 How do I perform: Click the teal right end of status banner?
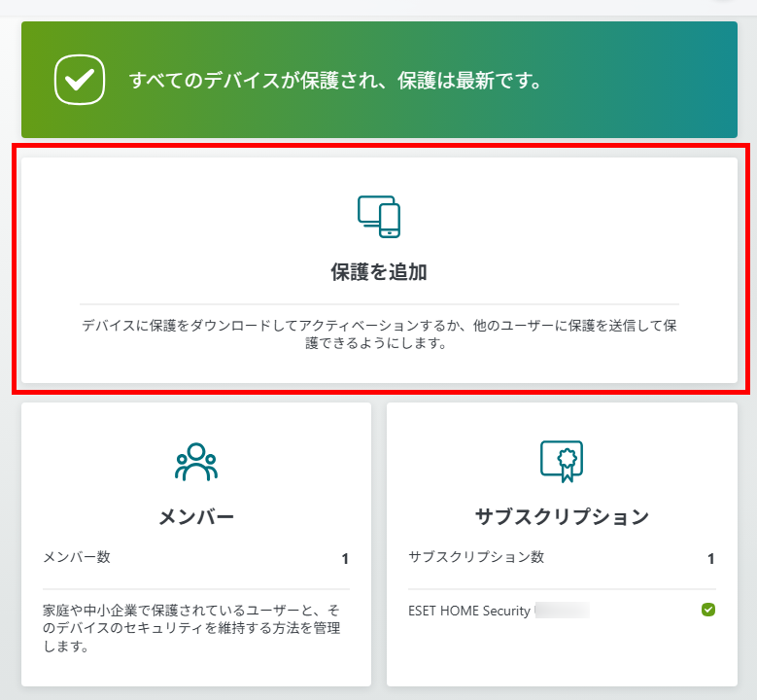pyautogui.click(x=700, y=80)
